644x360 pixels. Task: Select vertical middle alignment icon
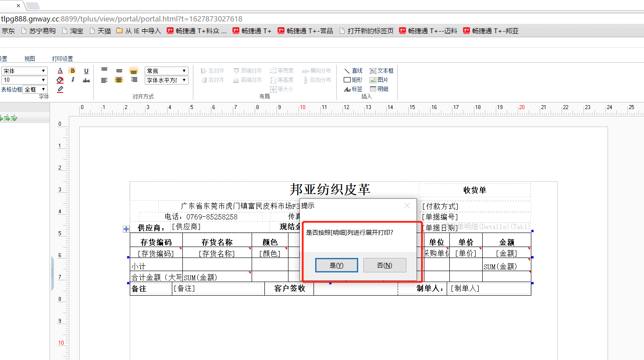pos(119,71)
